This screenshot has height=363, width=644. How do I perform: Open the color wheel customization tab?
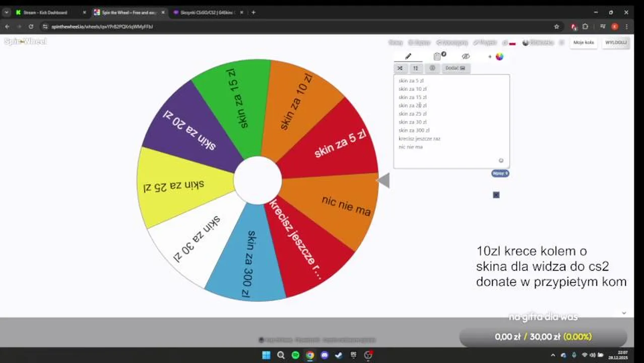pyautogui.click(x=499, y=56)
